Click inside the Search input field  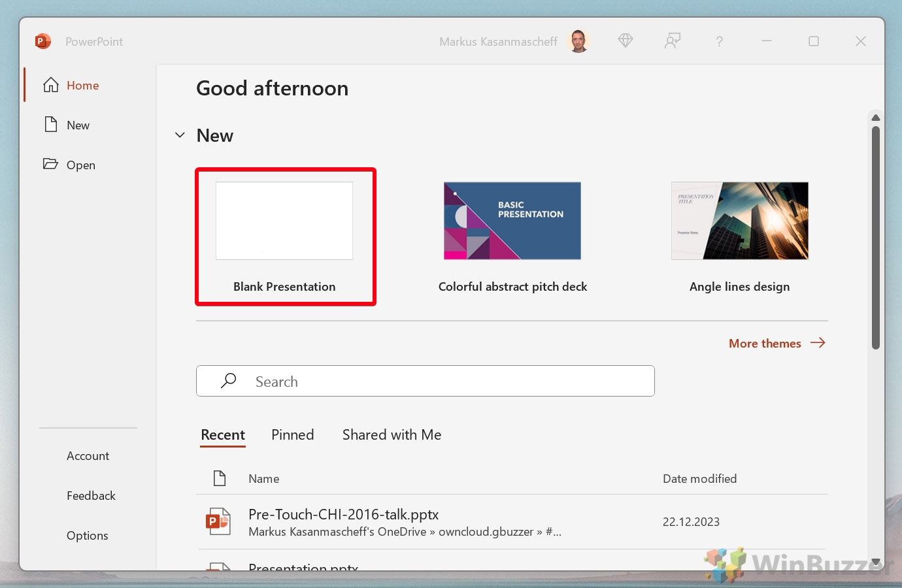click(426, 381)
